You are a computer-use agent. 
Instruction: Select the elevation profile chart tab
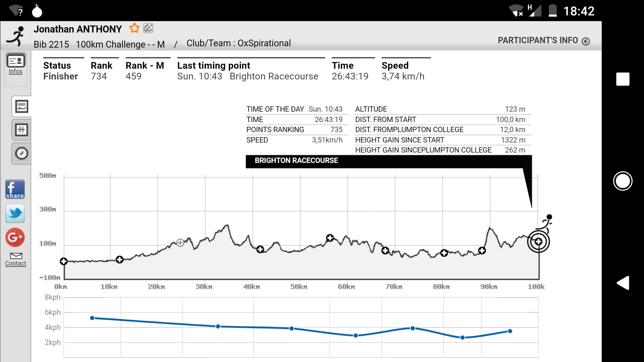pyautogui.click(x=21, y=107)
